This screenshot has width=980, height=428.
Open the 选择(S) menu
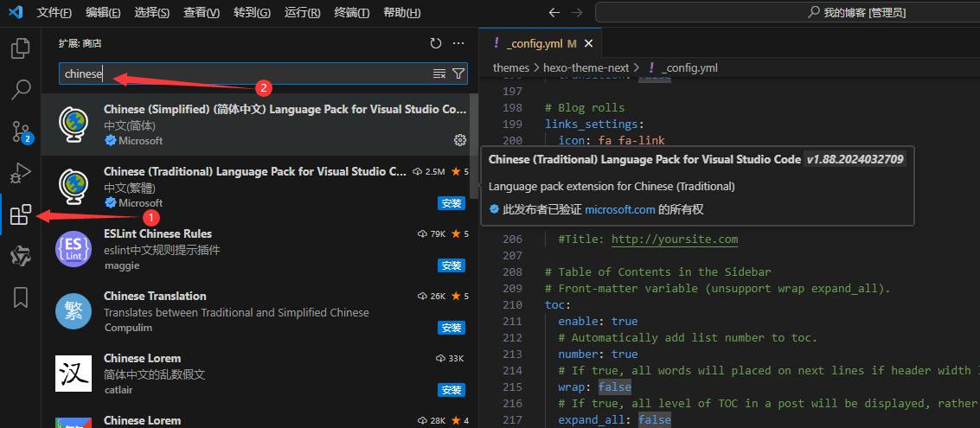coord(152,12)
